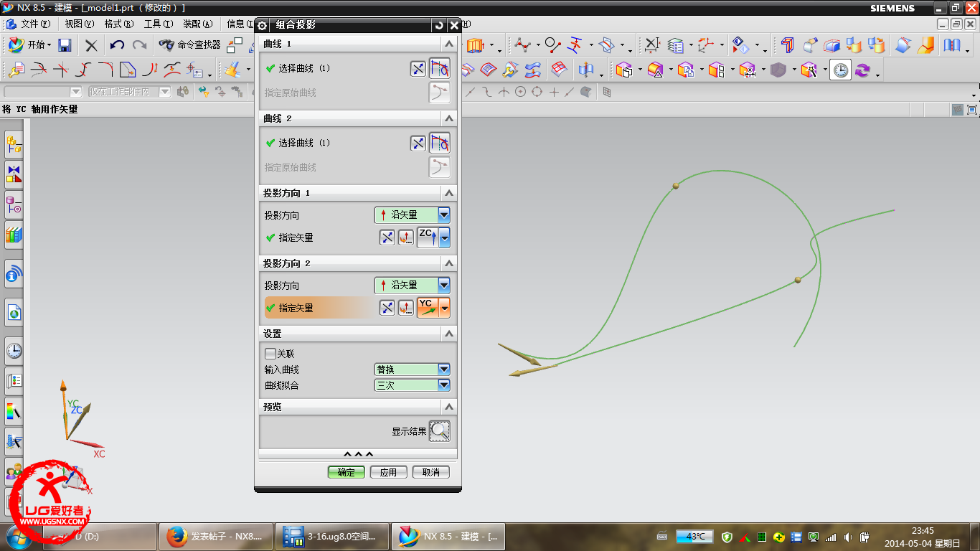Open vector dialog icon for 投影方向 2
The height and width of the screenshot is (551, 980).
(x=406, y=308)
